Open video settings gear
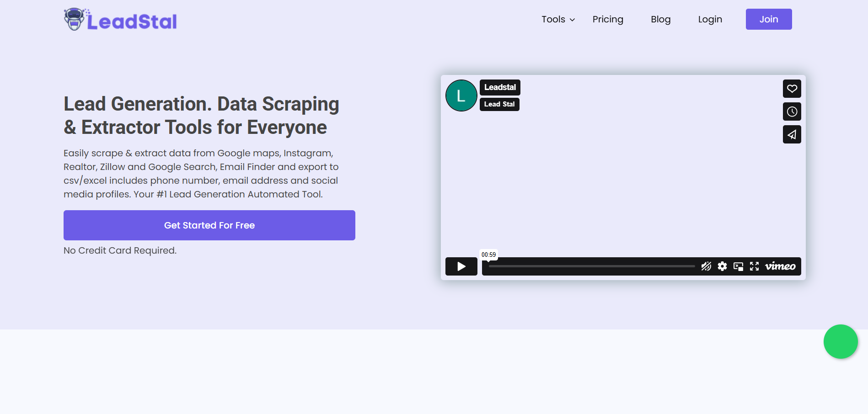Image resolution: width=868 pixels, height=414 pixels. [722, 266]
